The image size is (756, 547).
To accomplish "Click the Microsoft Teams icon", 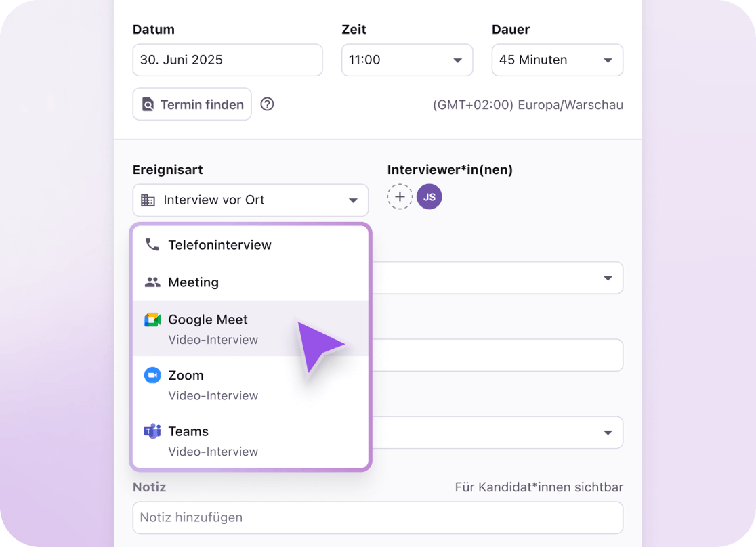I will (152, 432).
